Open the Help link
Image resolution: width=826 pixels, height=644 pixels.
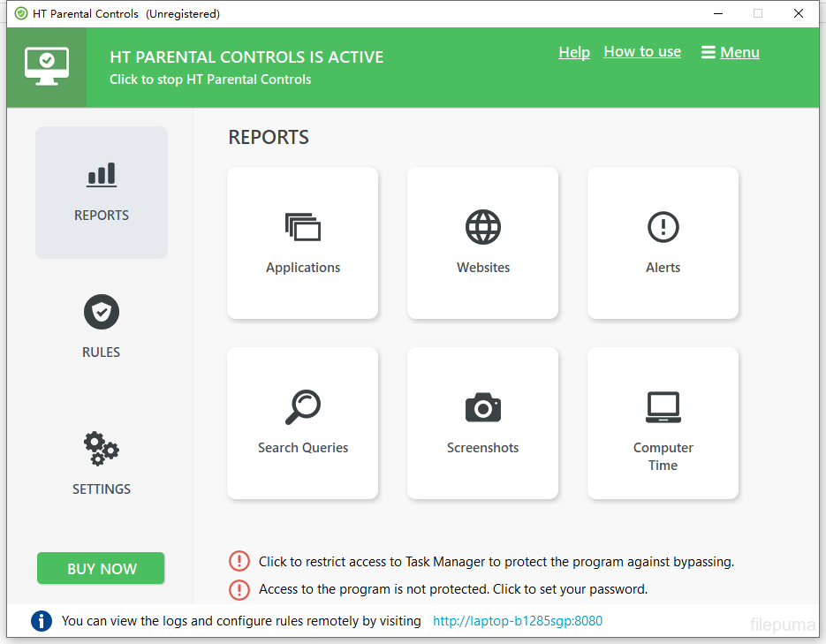coord(574,52)
